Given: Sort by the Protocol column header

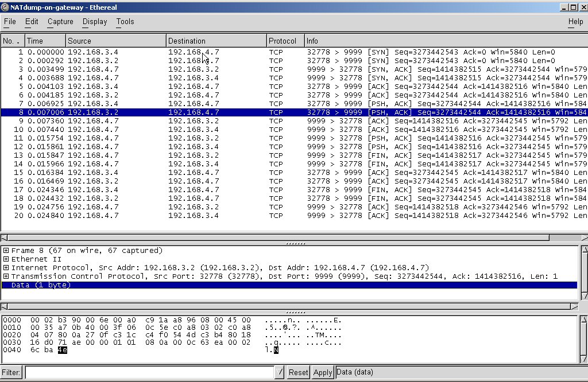Looking at the screenshot, I should coord(285,41).
